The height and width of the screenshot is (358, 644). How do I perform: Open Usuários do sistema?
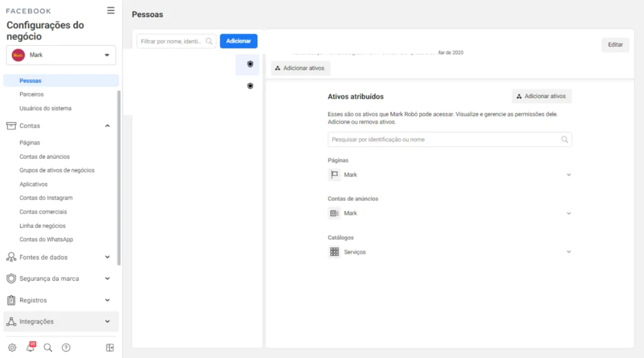pyautogui.click(x=45, y=108)
